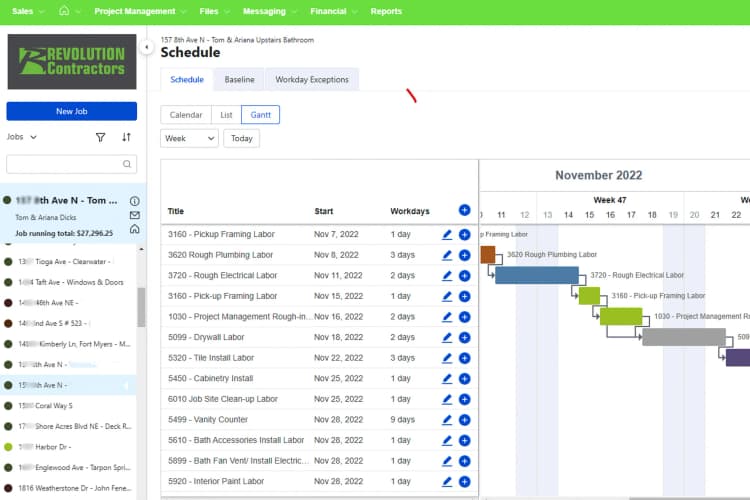
Task: Click the envelope icon on selected job
Action: point(135,215)
